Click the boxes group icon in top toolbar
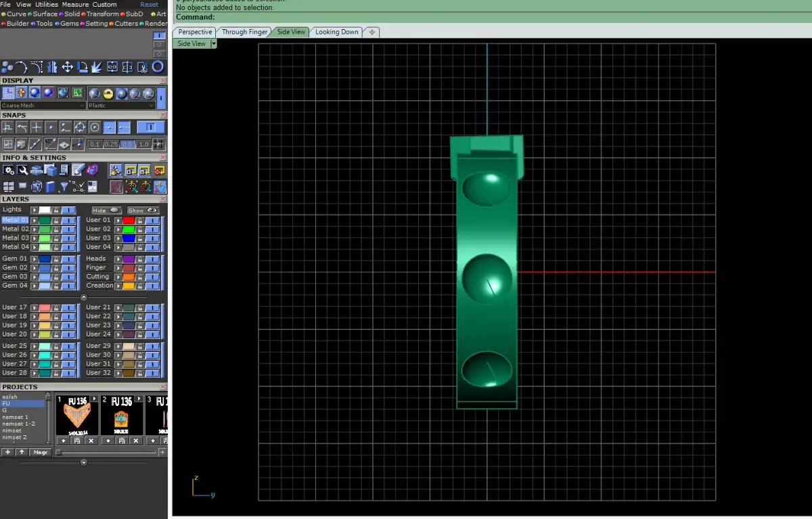 pyautogui.click(x=7, y=67)
